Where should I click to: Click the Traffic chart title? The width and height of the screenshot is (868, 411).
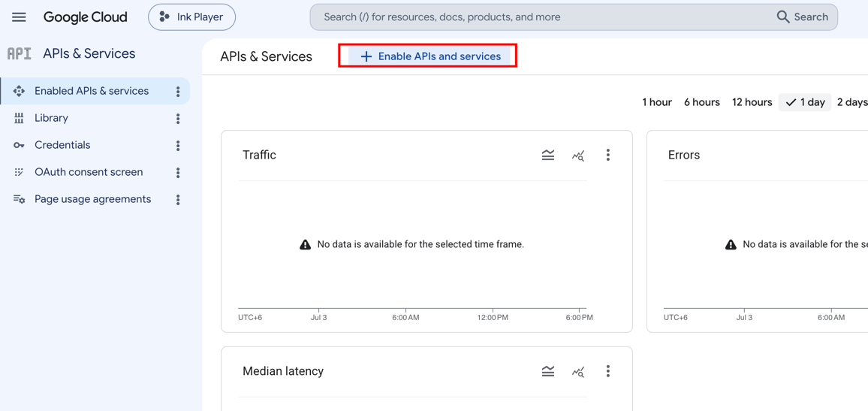pos(259,155)
